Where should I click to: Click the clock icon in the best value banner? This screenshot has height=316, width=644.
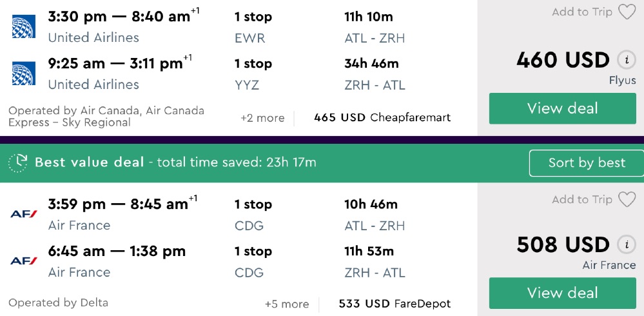point(19,163)
